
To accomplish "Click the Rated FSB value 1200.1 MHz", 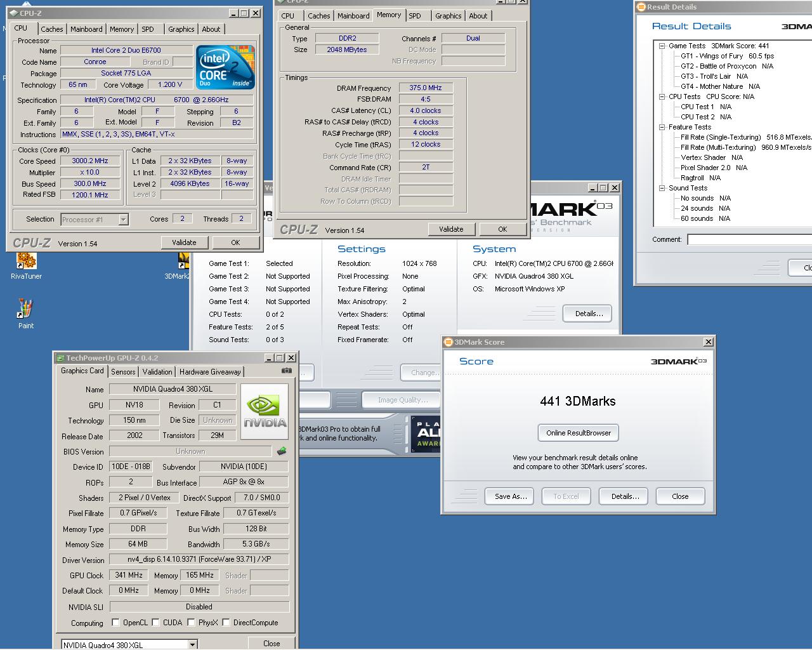I will [x=90, y=195].
